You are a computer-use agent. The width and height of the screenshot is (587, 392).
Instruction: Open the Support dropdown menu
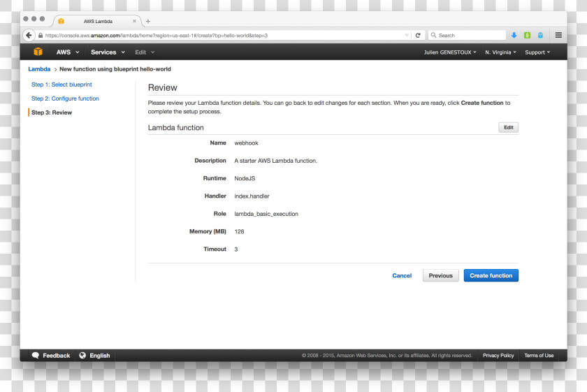pos(537,52)
